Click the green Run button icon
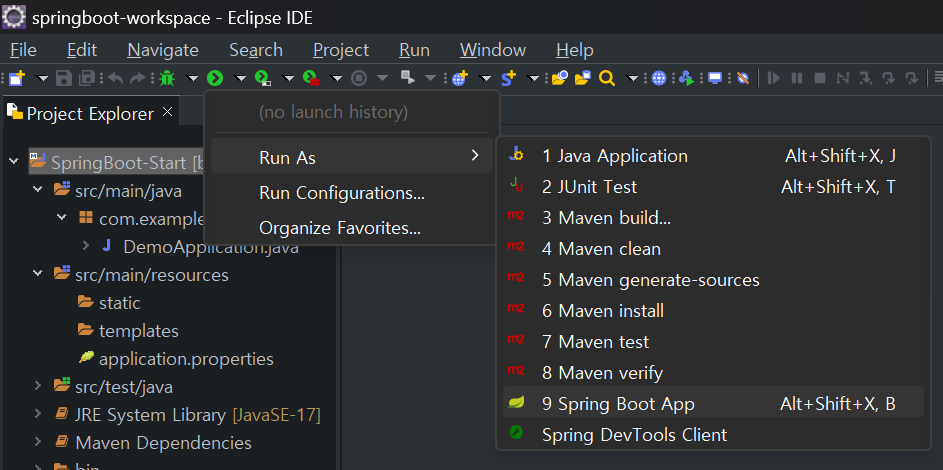 point(215,78)
